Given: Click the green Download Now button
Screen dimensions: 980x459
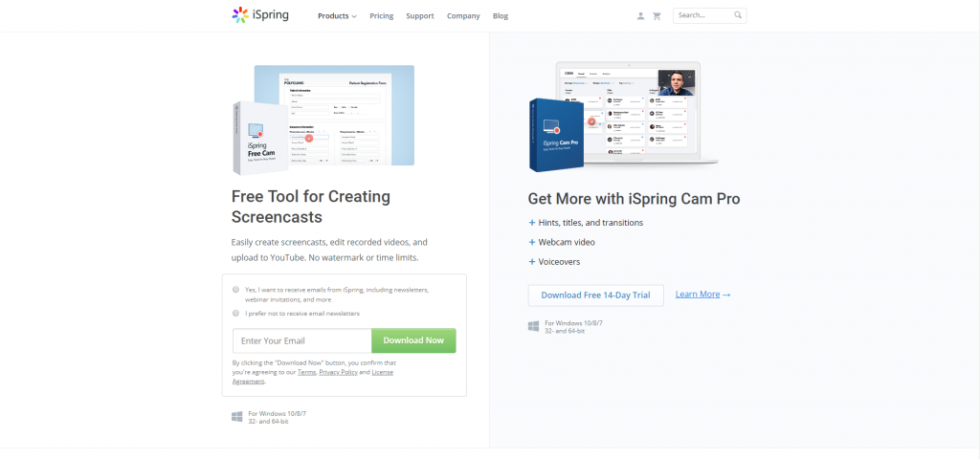Looking at the screenshot, I should 413,341.
